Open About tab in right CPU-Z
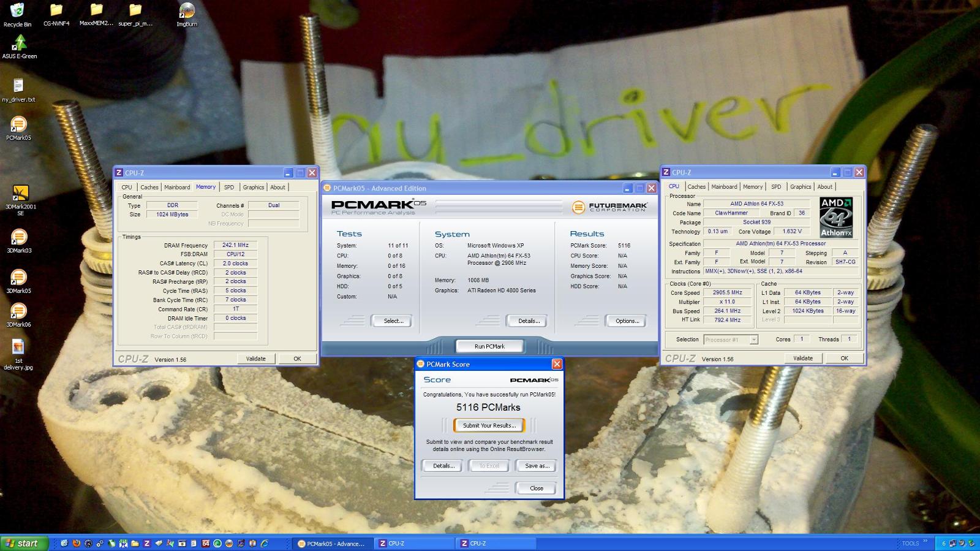The image size is (980, 551). tap(825, 186)
